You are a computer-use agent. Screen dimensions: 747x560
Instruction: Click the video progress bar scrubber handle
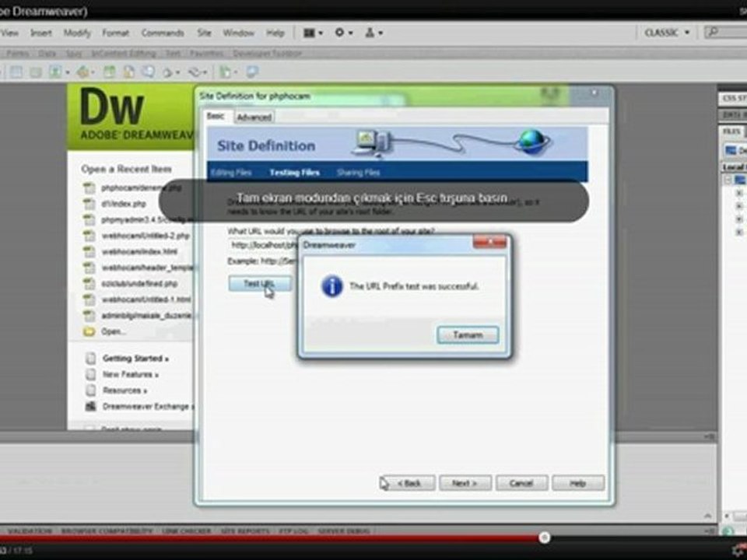[545, 537]
